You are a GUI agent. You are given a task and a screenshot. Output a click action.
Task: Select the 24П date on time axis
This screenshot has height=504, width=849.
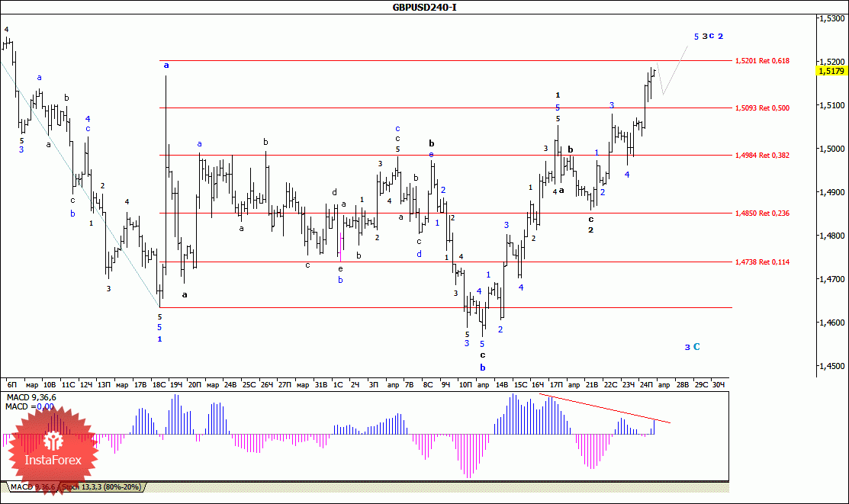646,385
